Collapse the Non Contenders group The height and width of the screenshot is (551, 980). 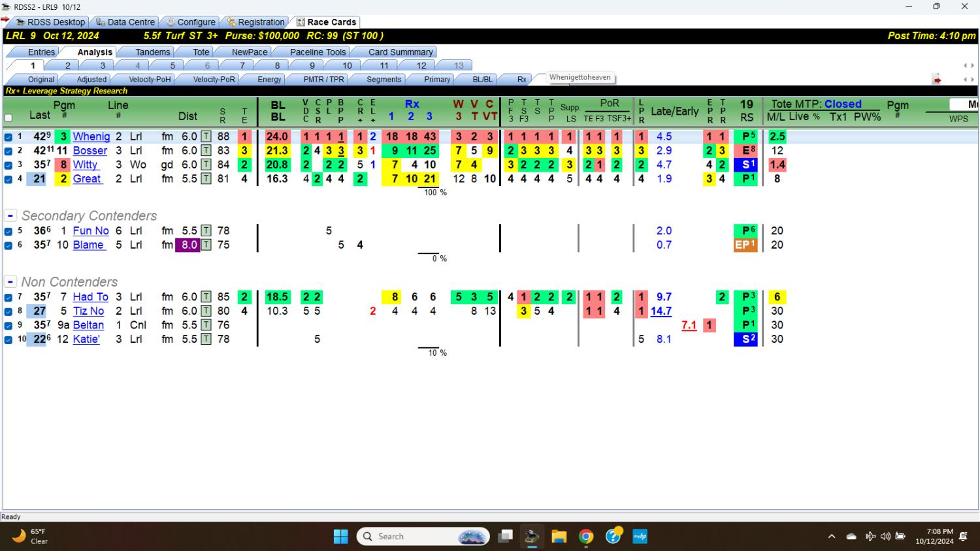[x=10, y=282]
